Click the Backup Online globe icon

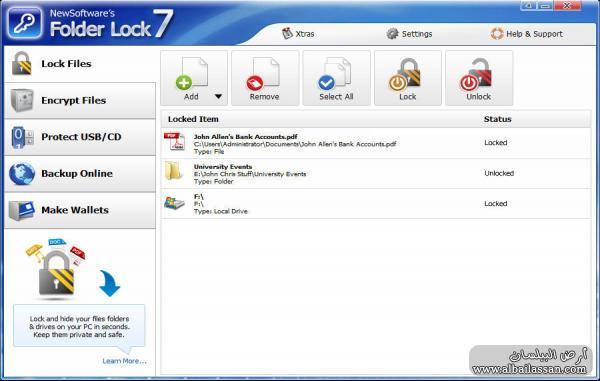(x=22, y=174)
